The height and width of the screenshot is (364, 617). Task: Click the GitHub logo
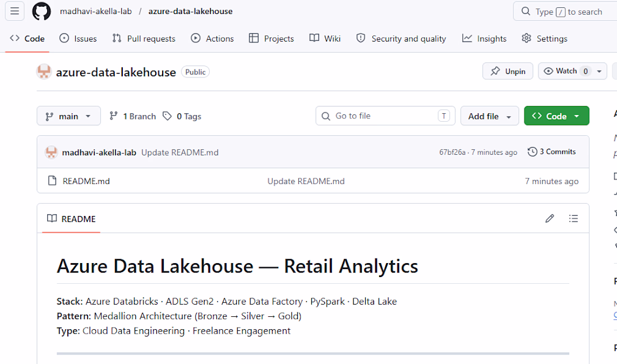pos(42,11)
